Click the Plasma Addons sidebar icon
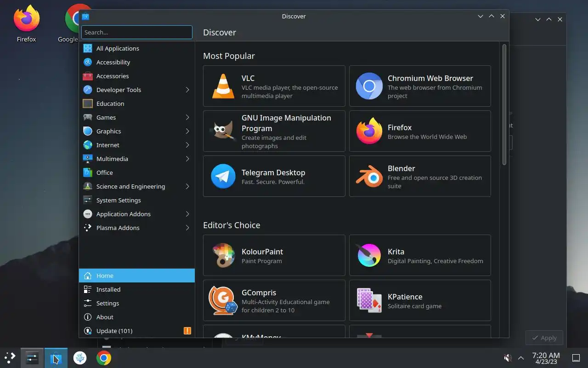This screenshot has height=368, width=588. [x=88, y=228]
